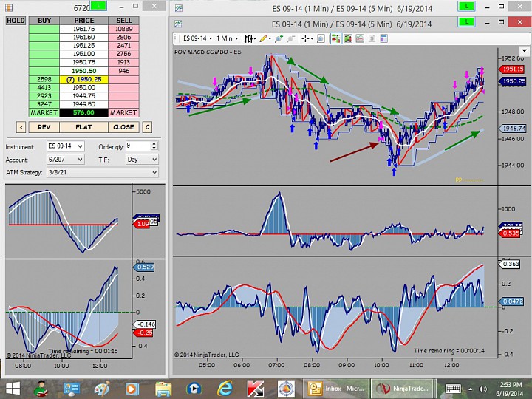
Task: Click the C button beside CLOSE
Action: point(147,127)
